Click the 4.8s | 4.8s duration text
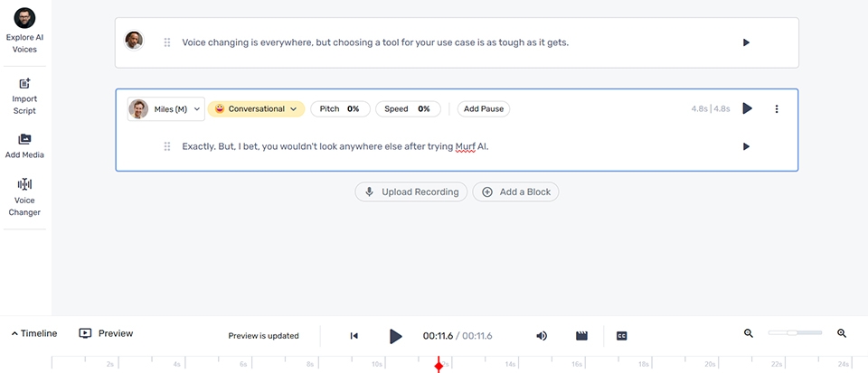868x373 pixels. [x=711, y=109]
